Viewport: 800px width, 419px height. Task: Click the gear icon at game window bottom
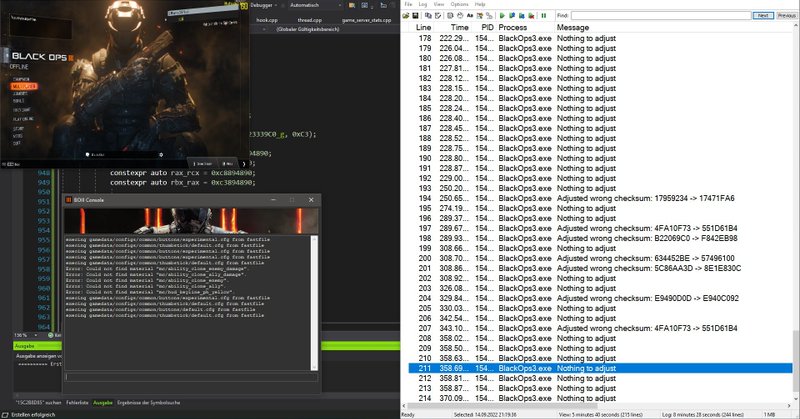pyautogui.click(x=161, y=155)
